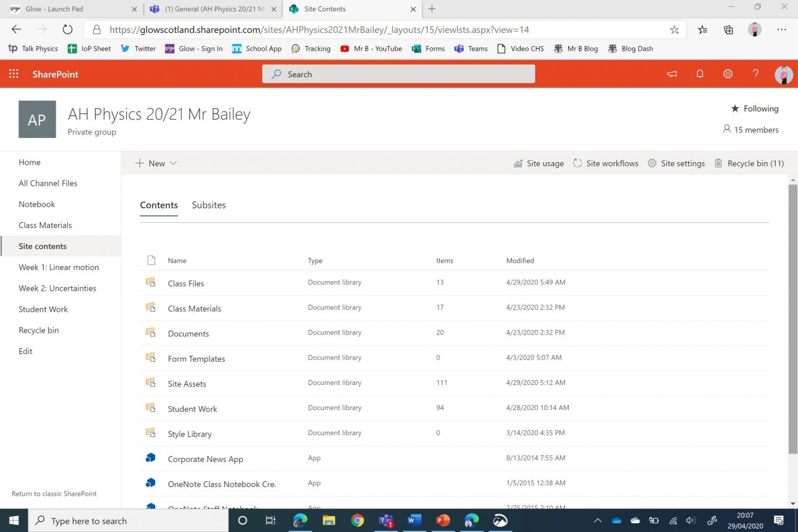
Task: Click the Student Work library icon in list
Action: tap(151, 408)
